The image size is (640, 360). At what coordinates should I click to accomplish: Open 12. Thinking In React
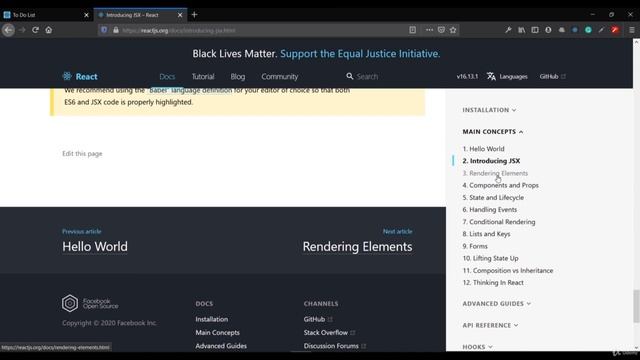pyautogui.click(x=493, y=282)
